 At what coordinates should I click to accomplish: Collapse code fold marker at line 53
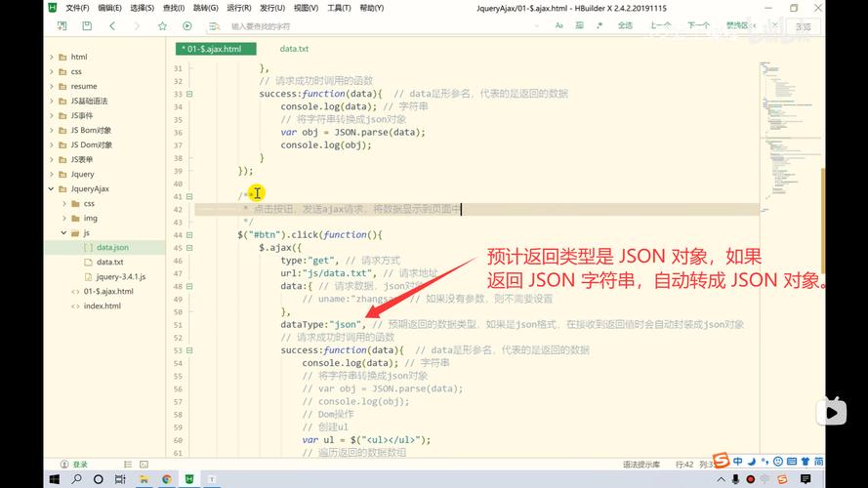point(189,350)
